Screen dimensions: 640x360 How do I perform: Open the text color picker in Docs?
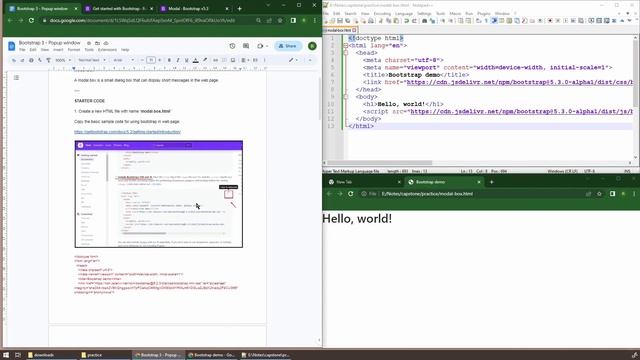pyautogui.click(x=196, y=60)
